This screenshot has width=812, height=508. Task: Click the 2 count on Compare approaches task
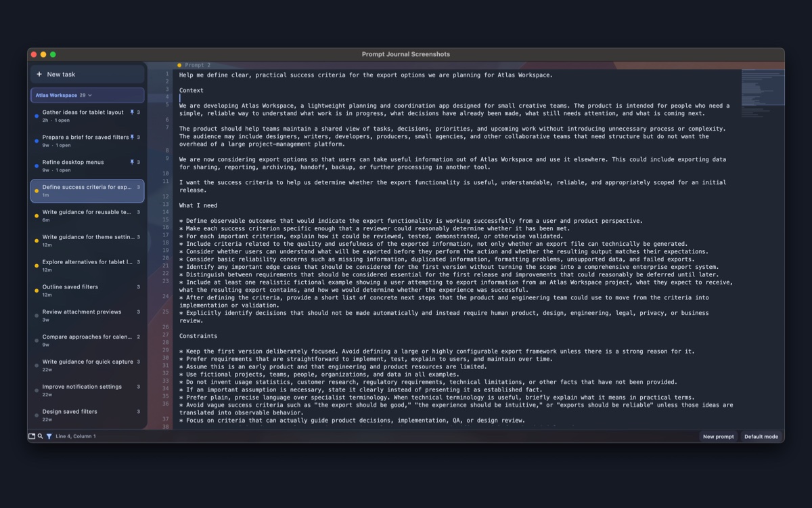139,337
